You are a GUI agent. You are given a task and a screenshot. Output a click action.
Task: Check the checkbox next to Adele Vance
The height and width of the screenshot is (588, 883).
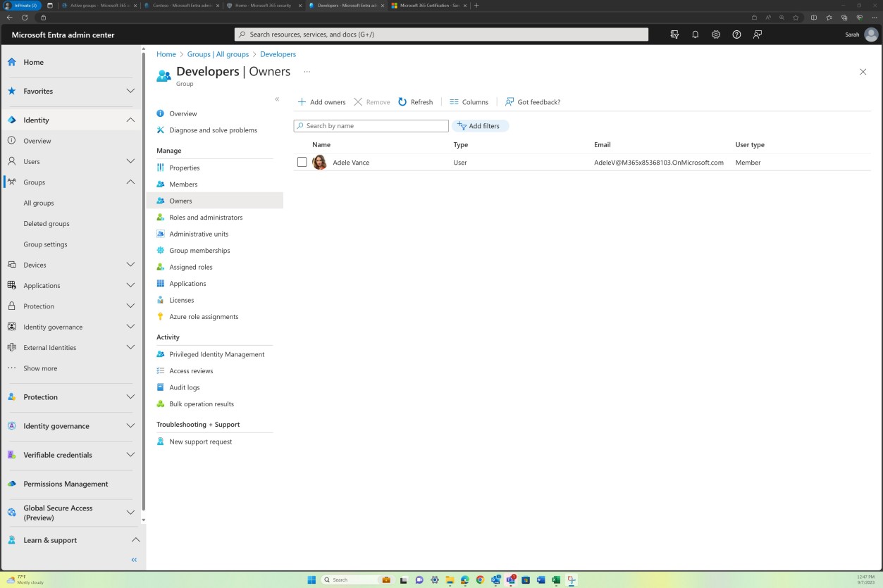click(x=302, y=162)
